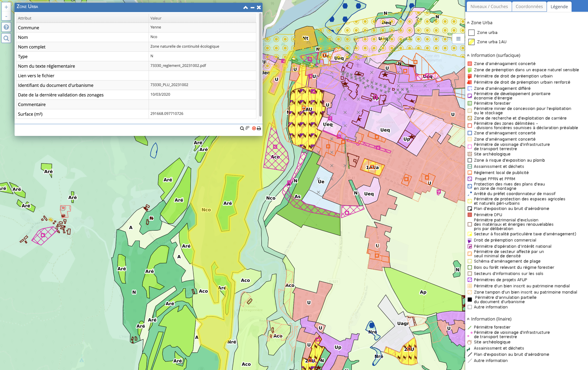Screen dimensions: 588x370
Task: Collapse the Information (linaire) legend section
Action: pos(468,319)
